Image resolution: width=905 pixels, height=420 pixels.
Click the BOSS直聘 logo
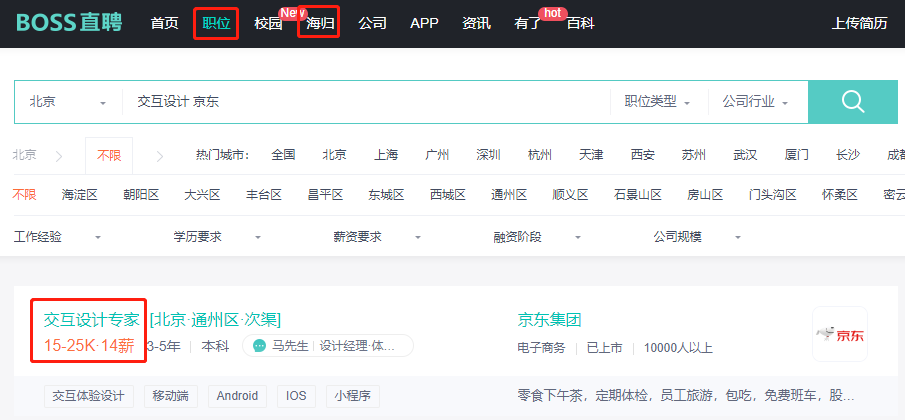(69, 22)
